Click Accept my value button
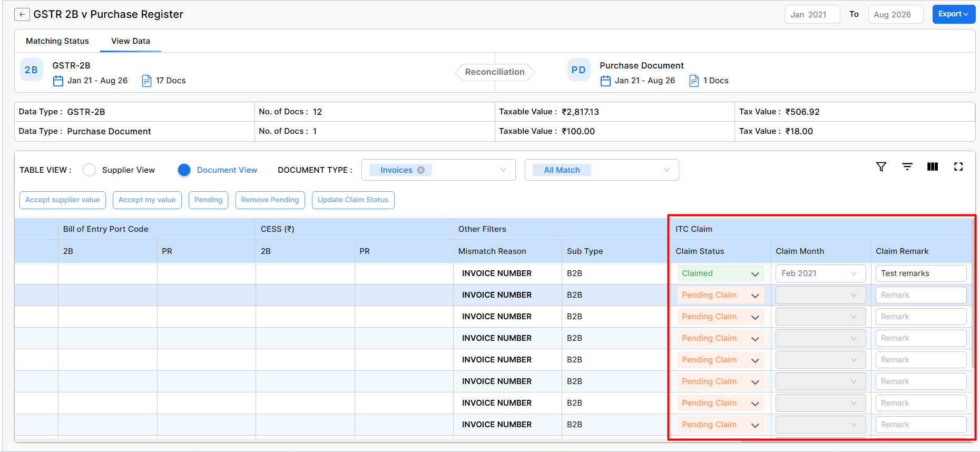 pos(147,200)
